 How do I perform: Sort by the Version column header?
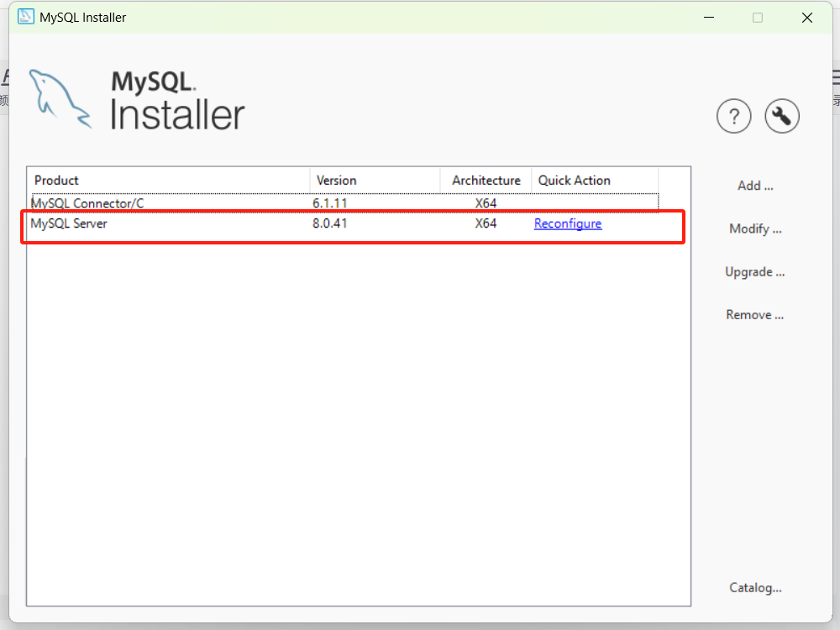pyautogui.click(x=336, y=180)
